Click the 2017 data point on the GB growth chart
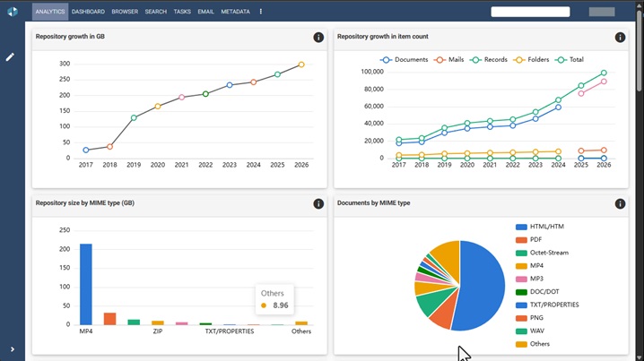The height and width of the screenshot is (361, 644). [86, 150]
